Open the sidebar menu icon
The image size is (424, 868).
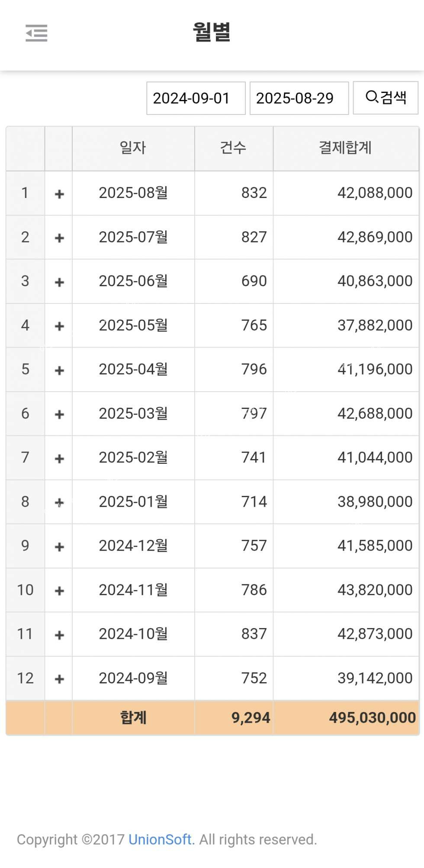[36, 33]
